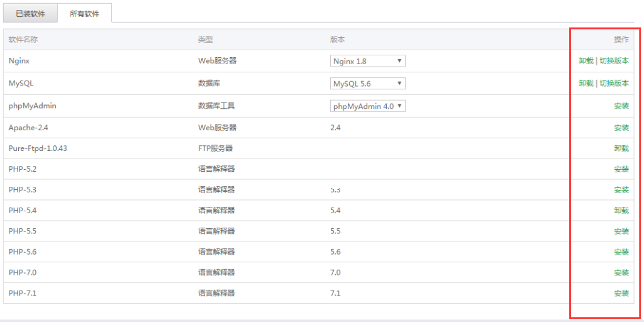Click 安装 for PHP-5.6

click(x=621, y=252)
